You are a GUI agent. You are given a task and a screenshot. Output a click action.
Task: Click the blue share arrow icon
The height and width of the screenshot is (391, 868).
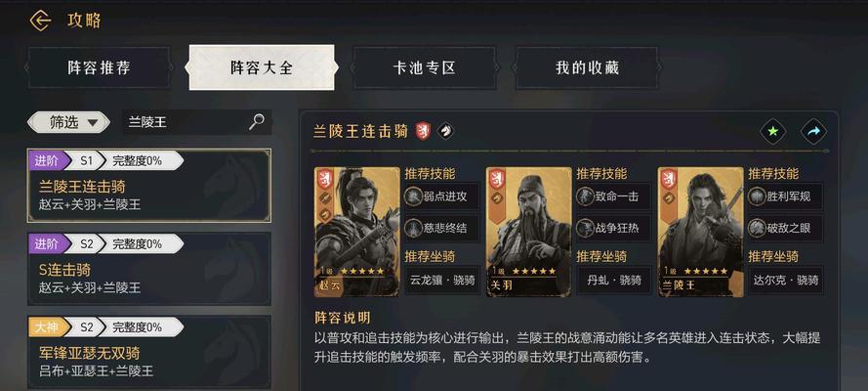813,132
